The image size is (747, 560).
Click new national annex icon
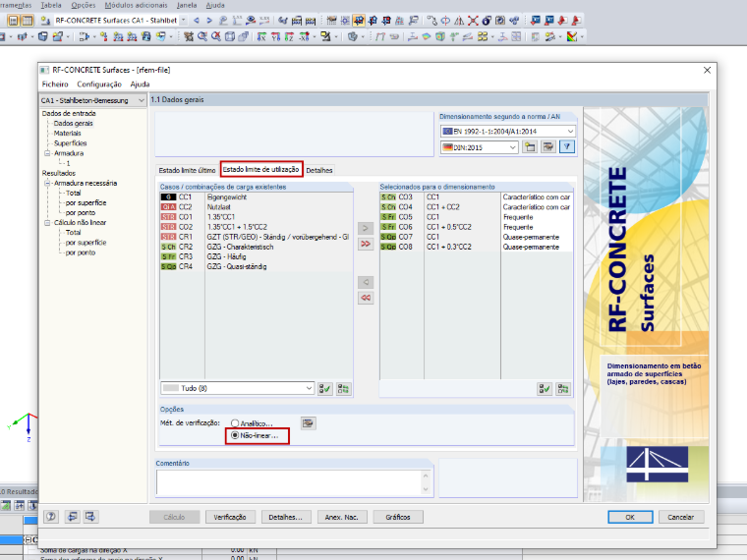pos(530,147)
